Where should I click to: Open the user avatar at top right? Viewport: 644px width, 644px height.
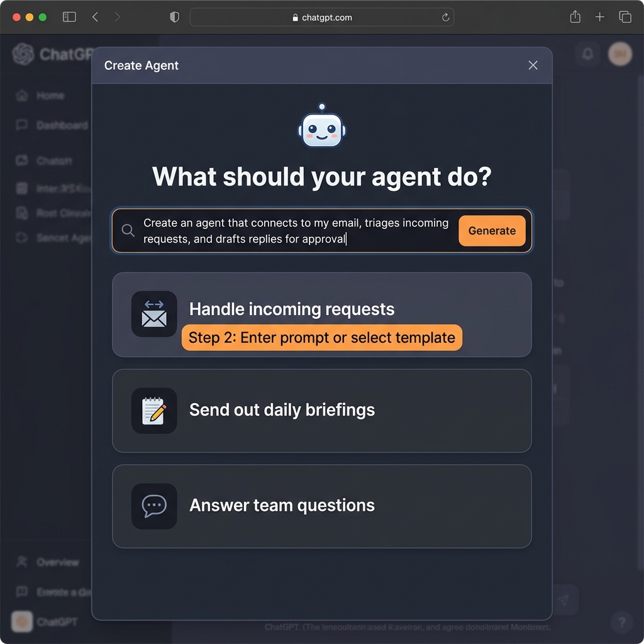click(619, 54)
